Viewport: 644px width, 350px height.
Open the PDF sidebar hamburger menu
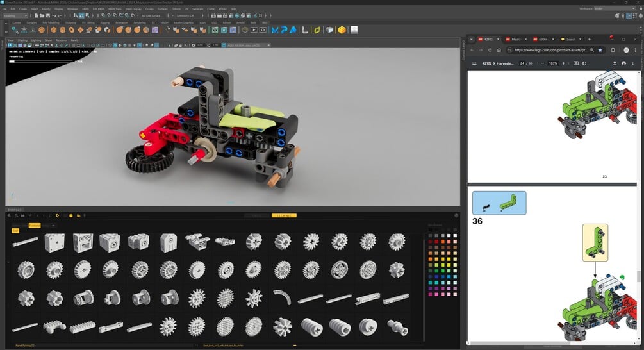click(x=474, y=63)
